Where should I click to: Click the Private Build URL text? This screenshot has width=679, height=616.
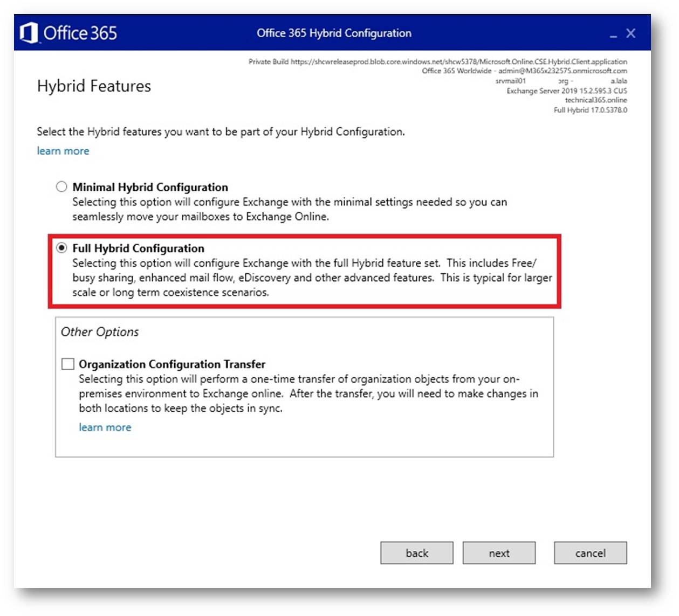[437, 61]
